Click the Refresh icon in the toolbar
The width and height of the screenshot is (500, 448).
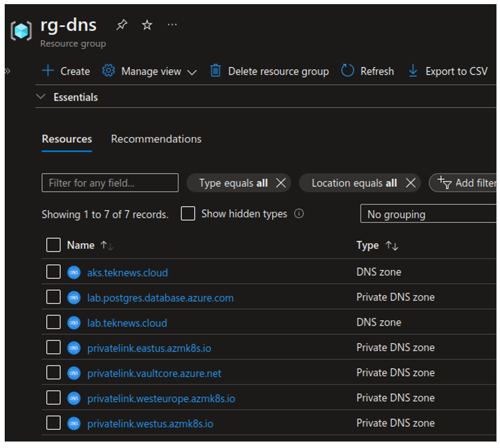pyautogui.click(x=348, y=71)
